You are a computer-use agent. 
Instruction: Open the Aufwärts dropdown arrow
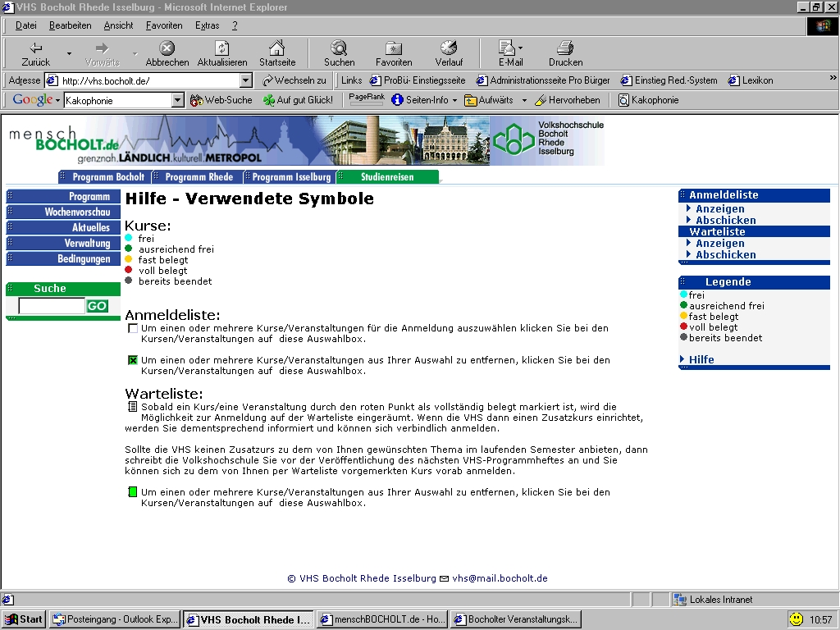click(524, 100)
